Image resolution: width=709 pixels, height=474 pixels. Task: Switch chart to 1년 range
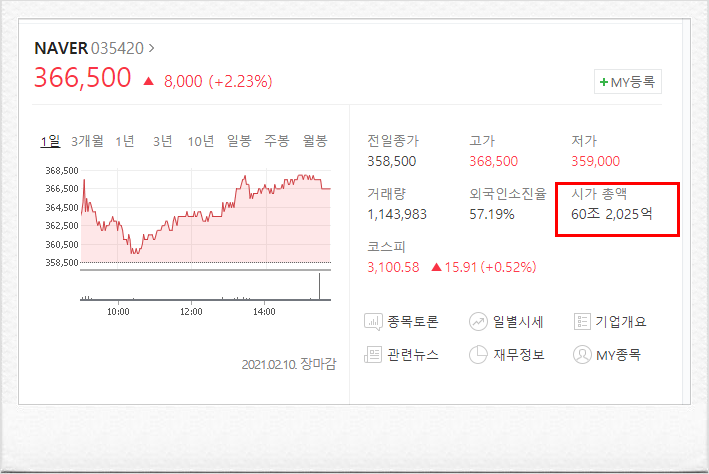(x=125, y=141)
